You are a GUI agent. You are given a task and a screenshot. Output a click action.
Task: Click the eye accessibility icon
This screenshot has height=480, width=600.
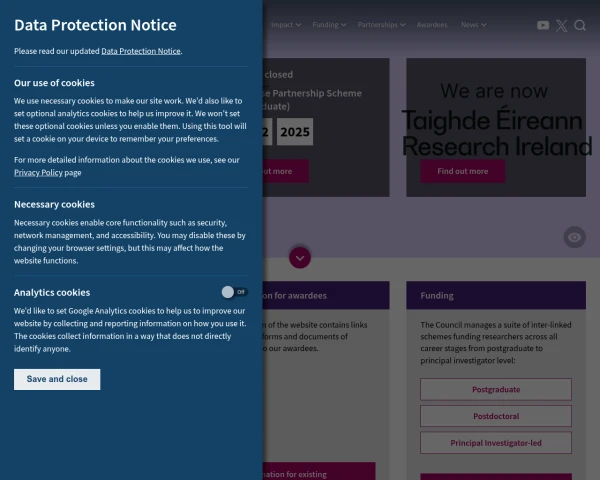point(574,237)
